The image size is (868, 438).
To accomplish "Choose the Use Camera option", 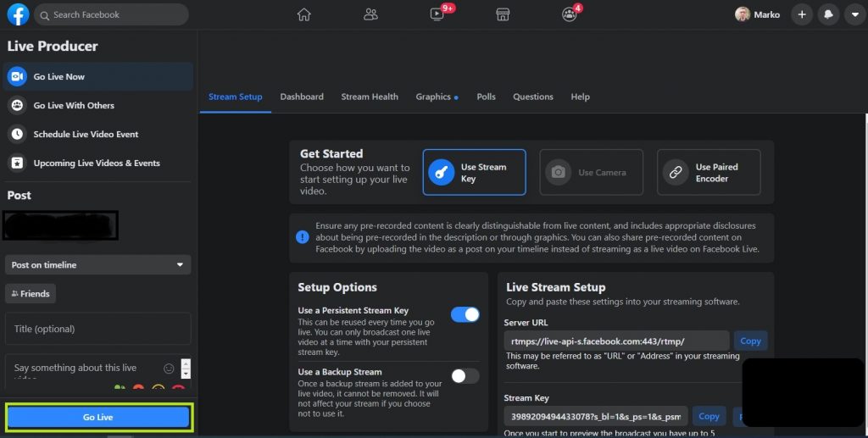I will tap(591, 172).
